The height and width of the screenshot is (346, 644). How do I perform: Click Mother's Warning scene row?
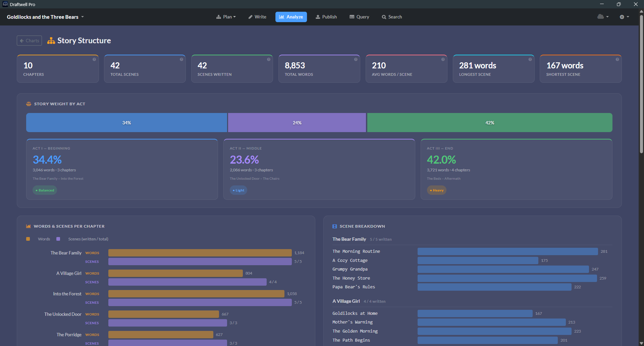click(x=472, y=322)
